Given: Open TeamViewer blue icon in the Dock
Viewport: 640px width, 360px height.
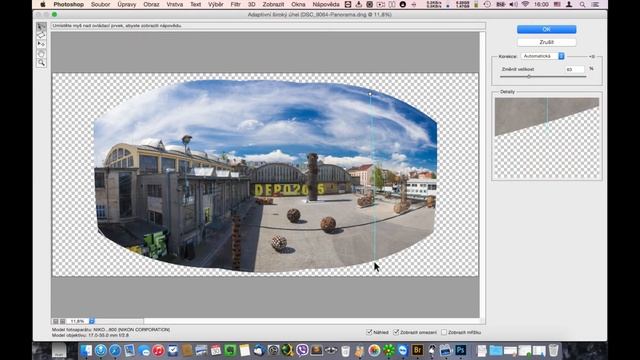Looking at the screenshot, I should pyautogui.click(x=403, y=350).
